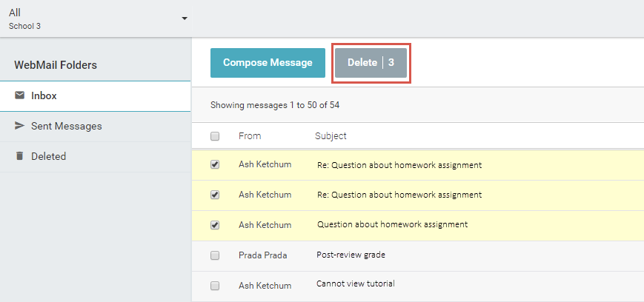644x302 pixels.
Task: Click the From column header
Action: [x=250, y=135]
